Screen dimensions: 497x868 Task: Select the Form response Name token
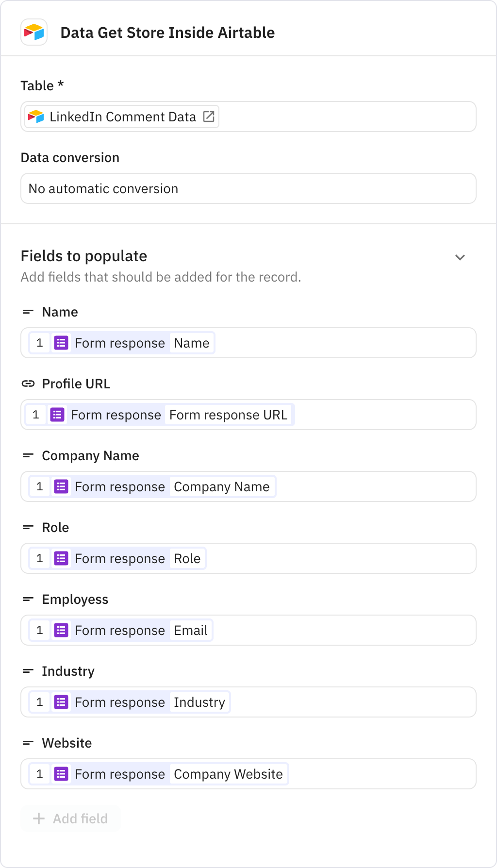[122, 343]
